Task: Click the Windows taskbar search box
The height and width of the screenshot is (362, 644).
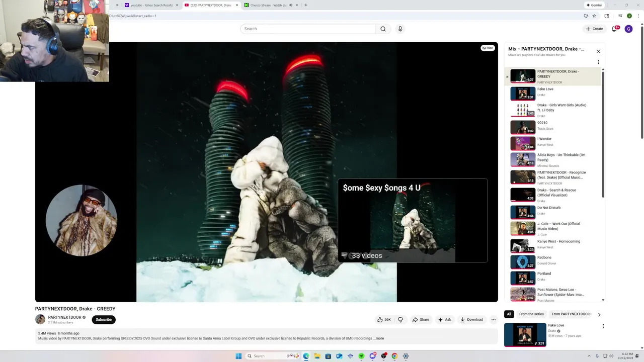Action: [273, 356]
